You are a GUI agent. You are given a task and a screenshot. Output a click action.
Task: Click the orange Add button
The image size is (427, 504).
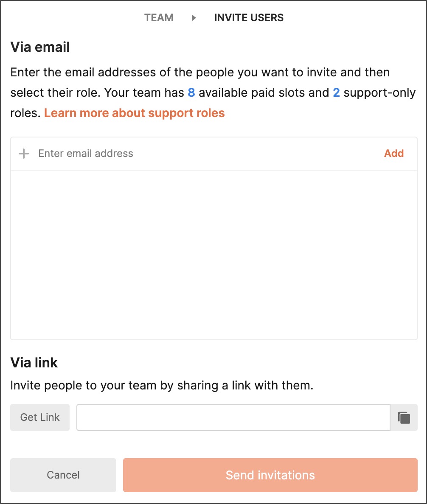point(394,154)
